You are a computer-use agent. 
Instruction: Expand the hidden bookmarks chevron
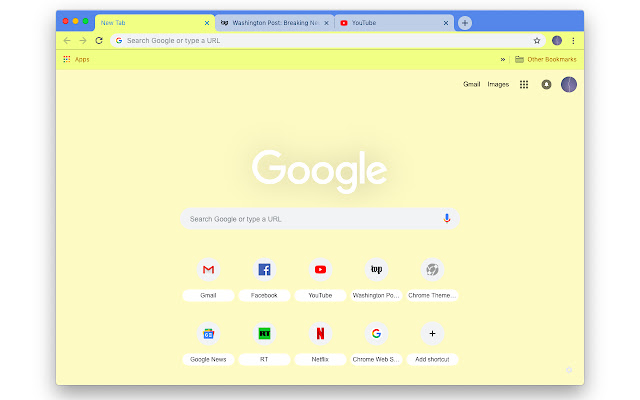(x=502, y=59)
